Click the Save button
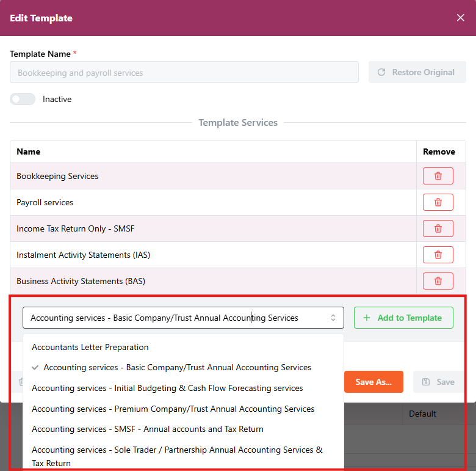 [439, 382]
